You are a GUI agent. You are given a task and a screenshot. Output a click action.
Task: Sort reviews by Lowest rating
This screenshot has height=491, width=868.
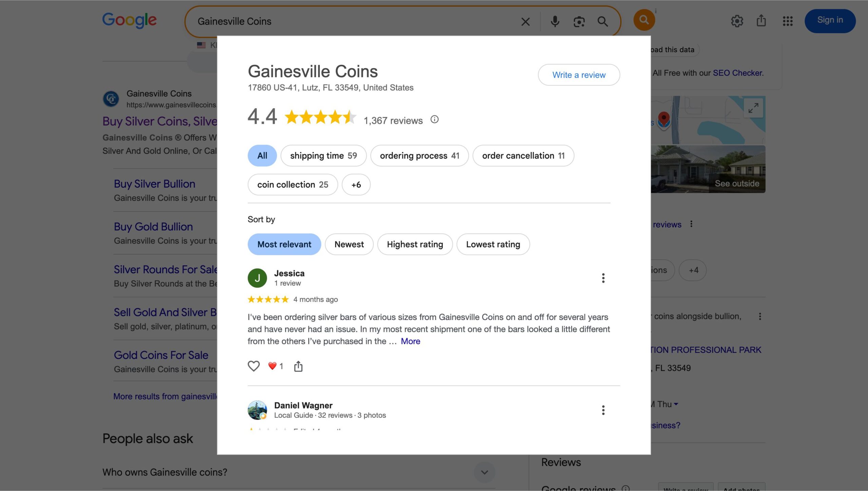click(493, 244)
